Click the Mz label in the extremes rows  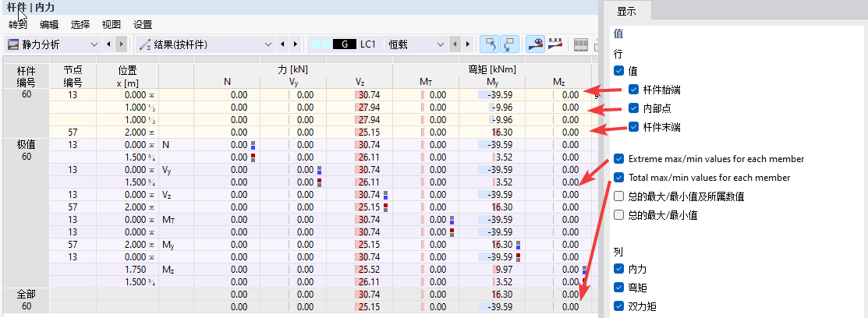[169, 270]
